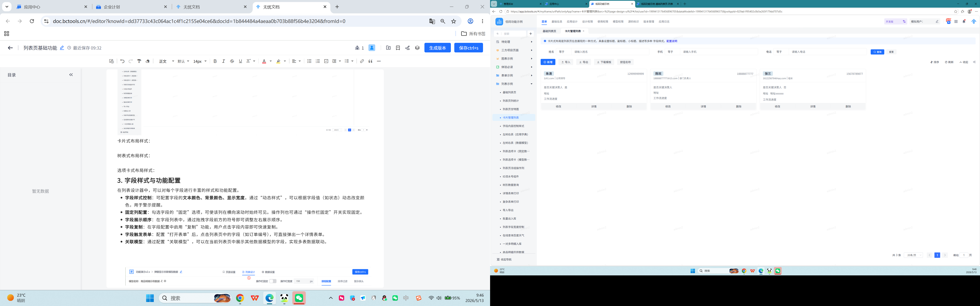The image size is (980, 306).
Task: Click the move-to-folder icon in document header
Action: tap(388, 48)
